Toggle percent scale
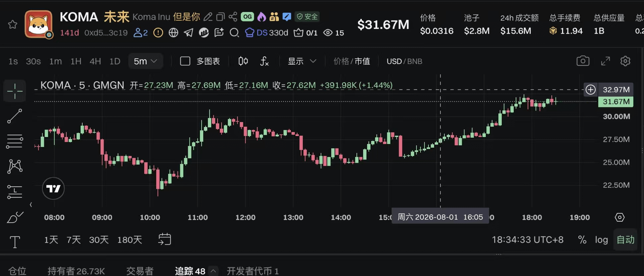The image size is (644, 276). point(582,240)
